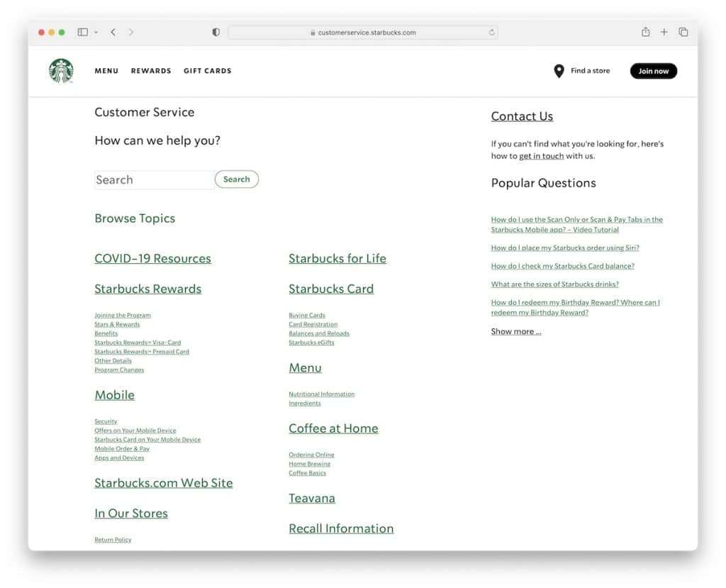Click Card Registration link
The image size is (726, 588).
(x=313, y=324)
